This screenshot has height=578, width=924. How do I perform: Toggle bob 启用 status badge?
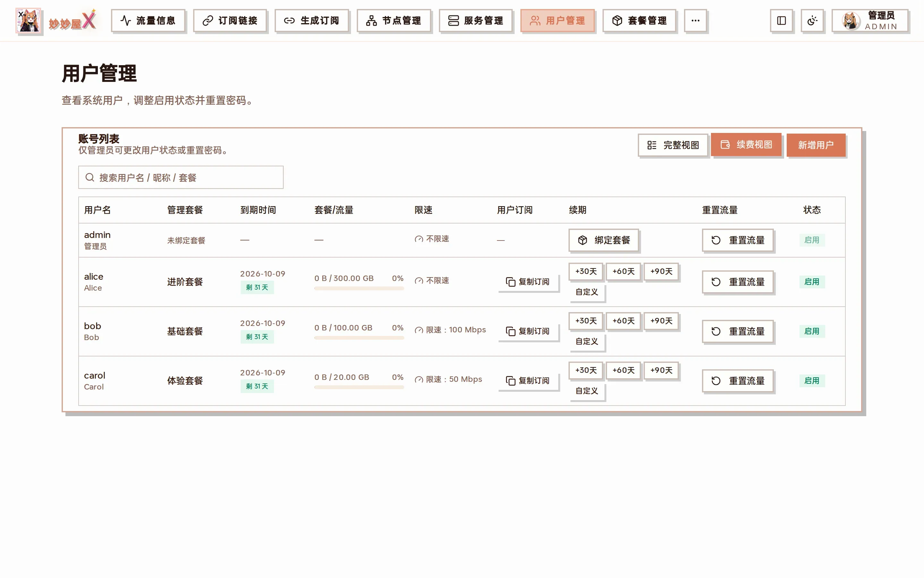812,331
